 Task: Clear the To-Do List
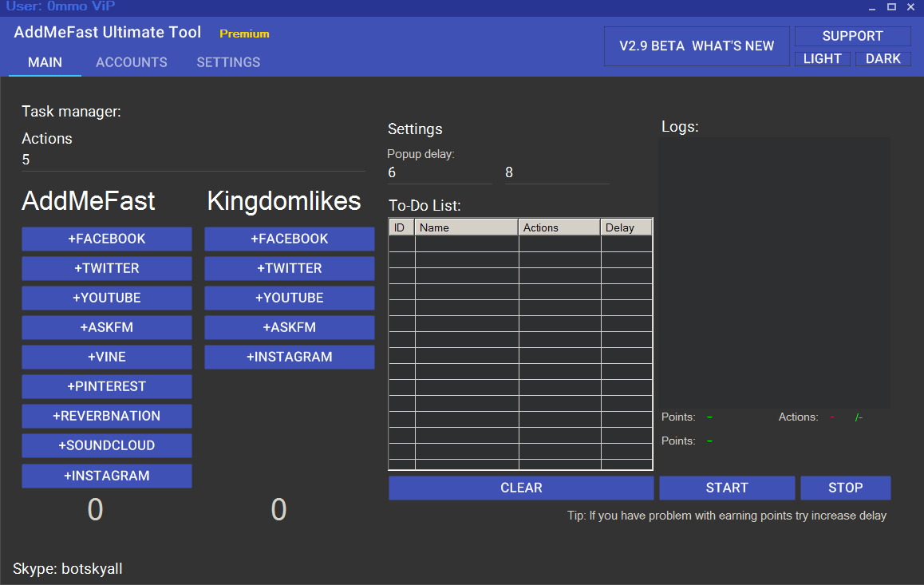(522, 488)
